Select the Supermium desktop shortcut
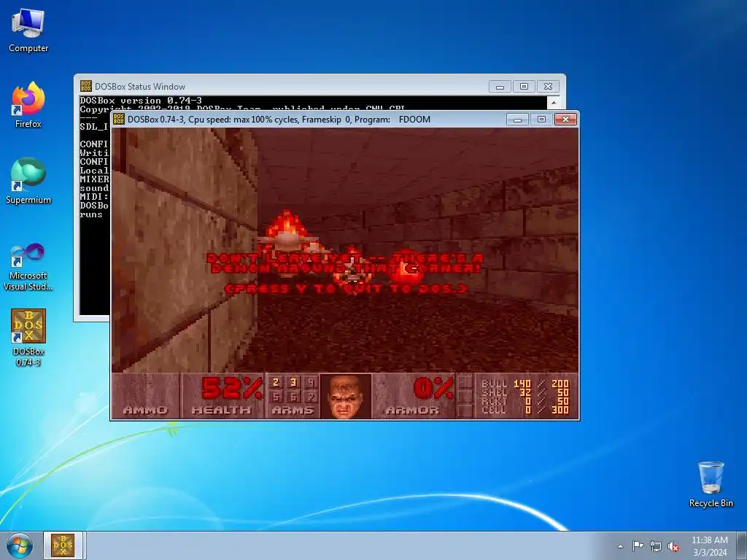Screen dimensions: 747x560 28,182
